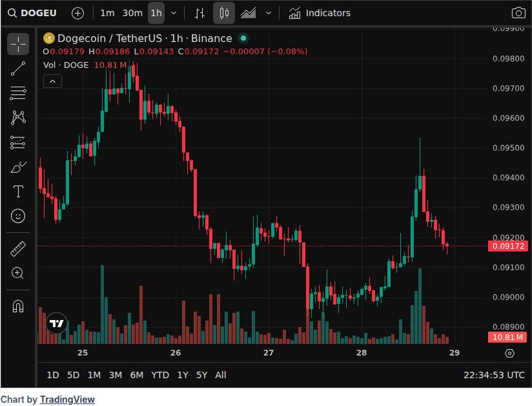
Task: Select the trend line tool
Action: 18,68
